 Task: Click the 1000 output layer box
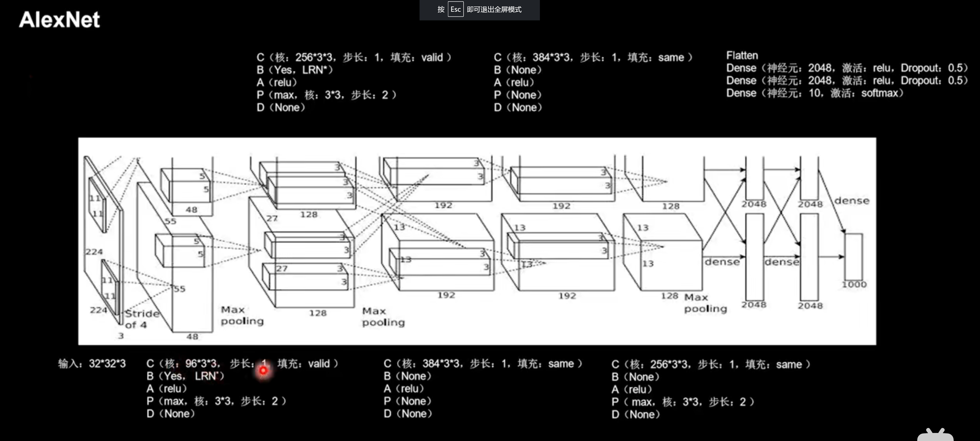tap(853, 257)
